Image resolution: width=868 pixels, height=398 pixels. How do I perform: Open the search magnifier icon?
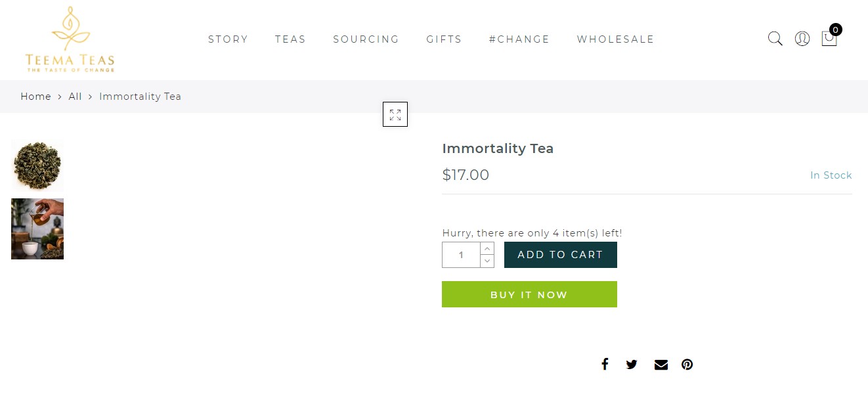[x=775, y=39]
